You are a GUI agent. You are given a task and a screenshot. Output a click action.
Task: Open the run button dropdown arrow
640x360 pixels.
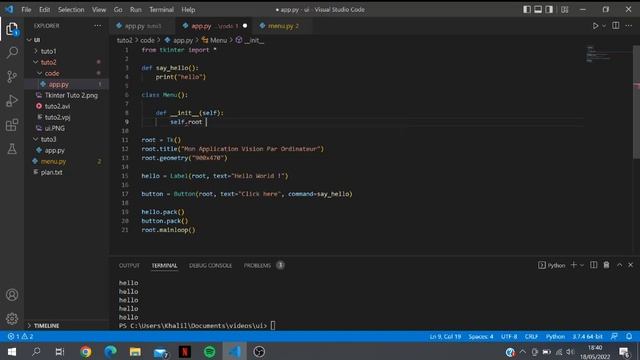(604, 26)
